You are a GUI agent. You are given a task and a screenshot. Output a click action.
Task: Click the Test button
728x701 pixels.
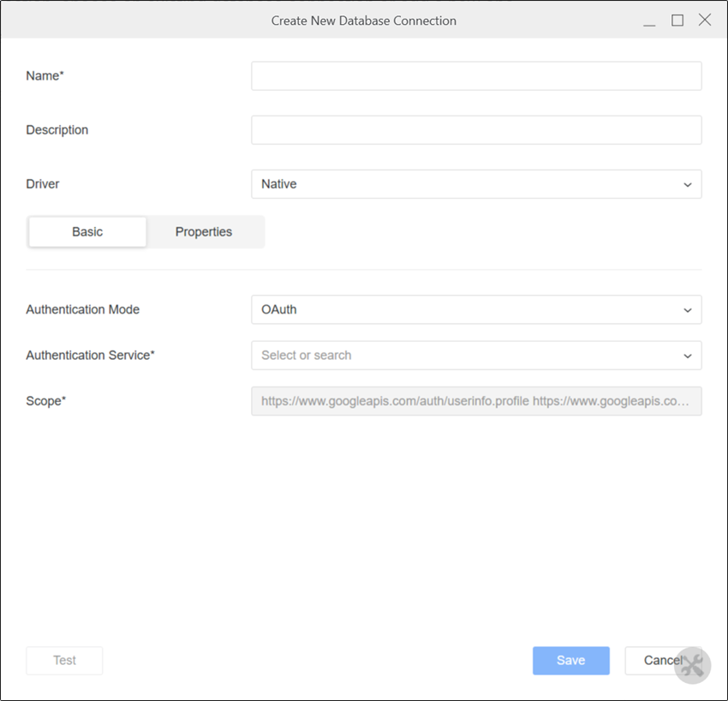point(64,661)
